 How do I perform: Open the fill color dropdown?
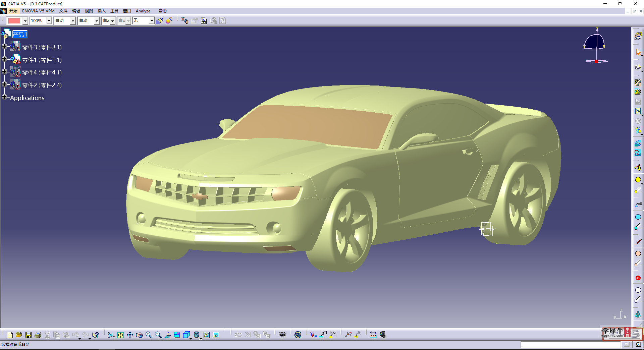click(x=25, y=21)
